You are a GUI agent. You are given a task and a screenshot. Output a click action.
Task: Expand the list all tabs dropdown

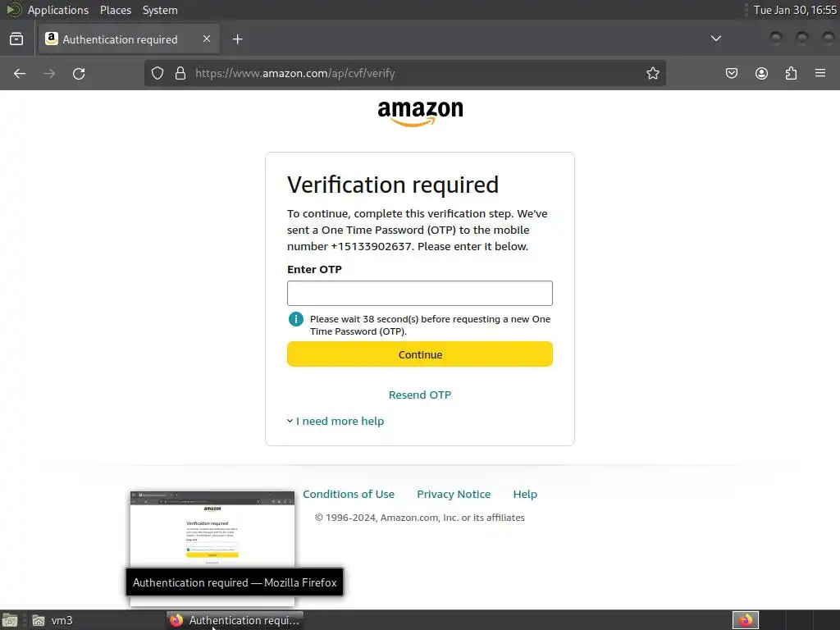[715, 39]
